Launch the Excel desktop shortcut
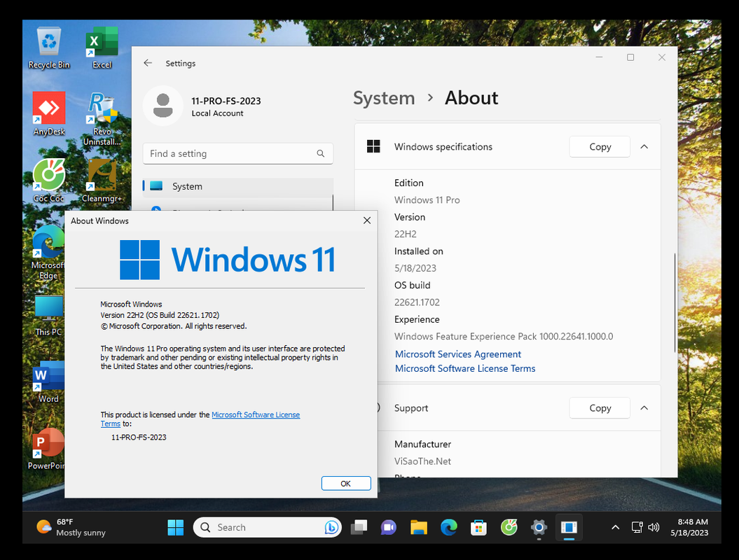This screenshot has height=560, width=739. click(102, 48)
